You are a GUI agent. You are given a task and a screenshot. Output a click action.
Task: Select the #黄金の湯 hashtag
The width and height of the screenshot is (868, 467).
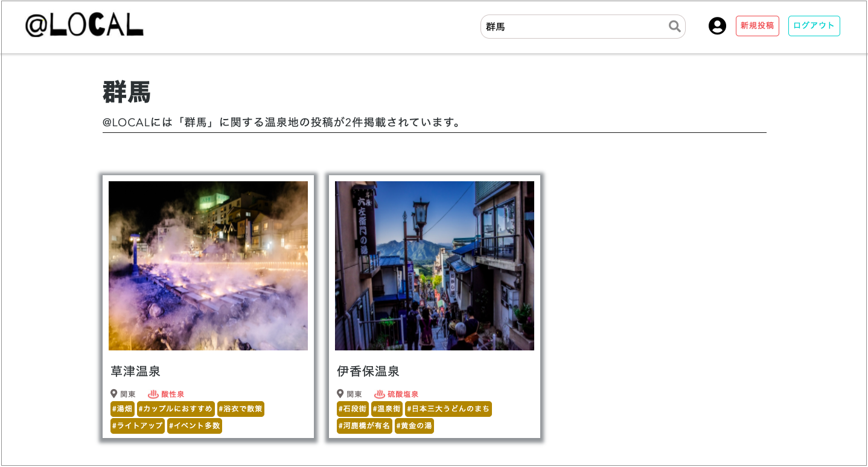pyautogui.click(x=414, y=425)
